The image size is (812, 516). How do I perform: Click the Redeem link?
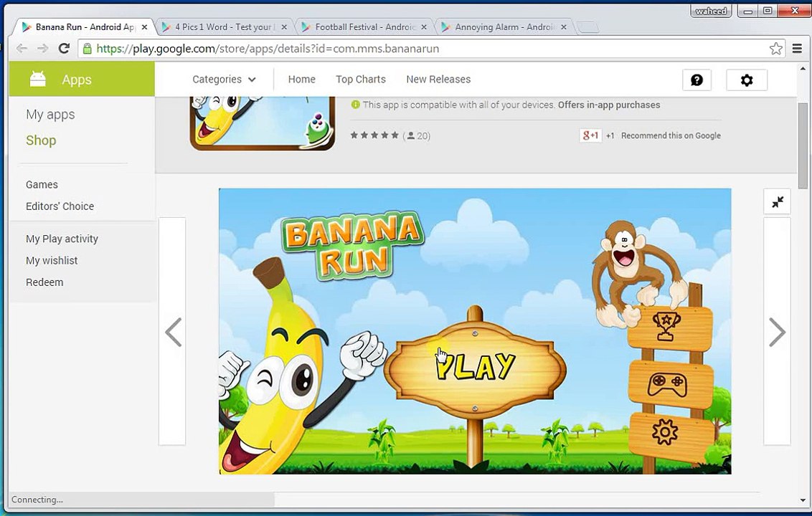[x=44, y=282]
